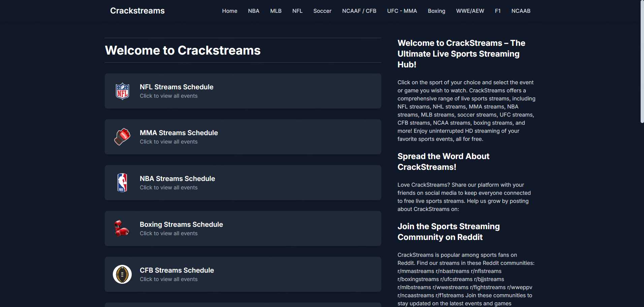Navigate to the Soccer section
This screenshot has width=644, height=307.
[322, 11]
